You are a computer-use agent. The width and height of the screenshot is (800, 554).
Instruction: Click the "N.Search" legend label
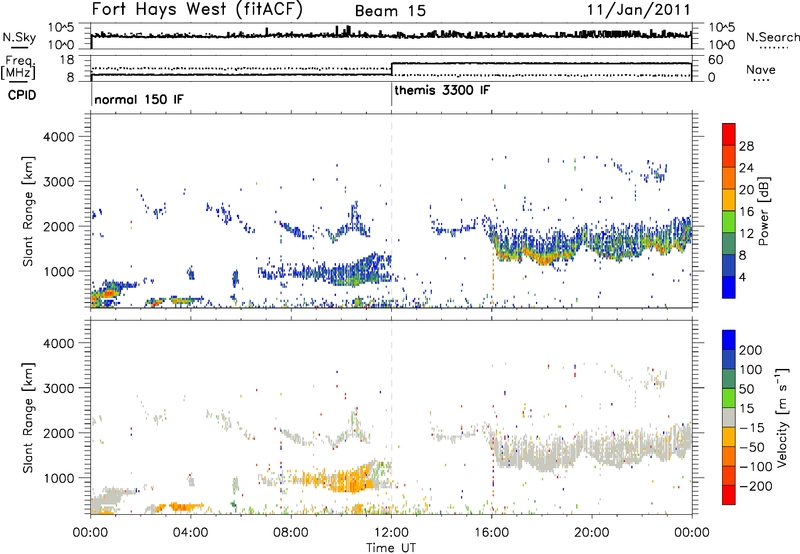(772, 37)
